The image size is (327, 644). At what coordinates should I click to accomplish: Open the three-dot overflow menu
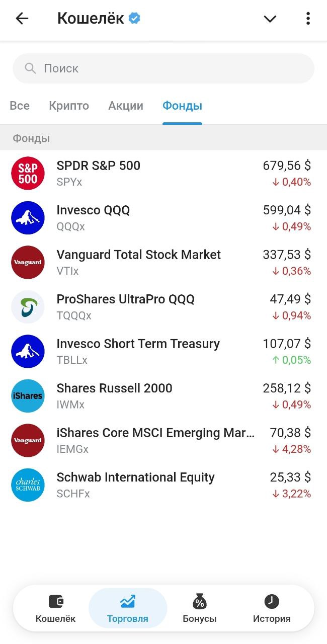click(308, 18)
